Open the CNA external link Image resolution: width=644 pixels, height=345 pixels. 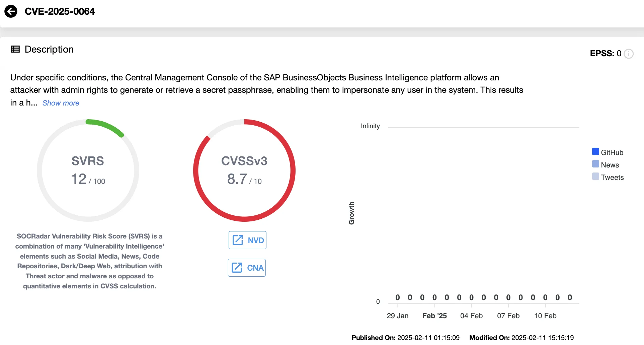pyautogui.click(x=247, y=268)
